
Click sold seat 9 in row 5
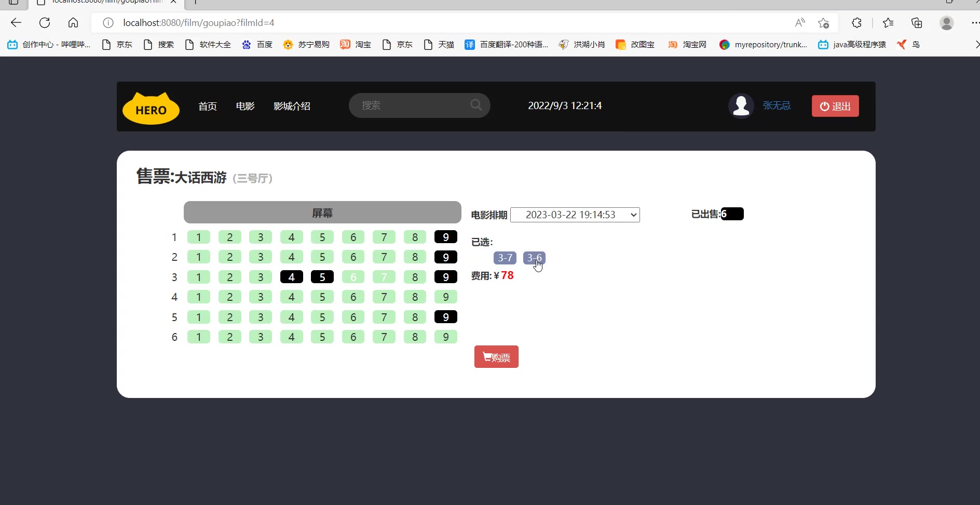click(x=446, y=317)
